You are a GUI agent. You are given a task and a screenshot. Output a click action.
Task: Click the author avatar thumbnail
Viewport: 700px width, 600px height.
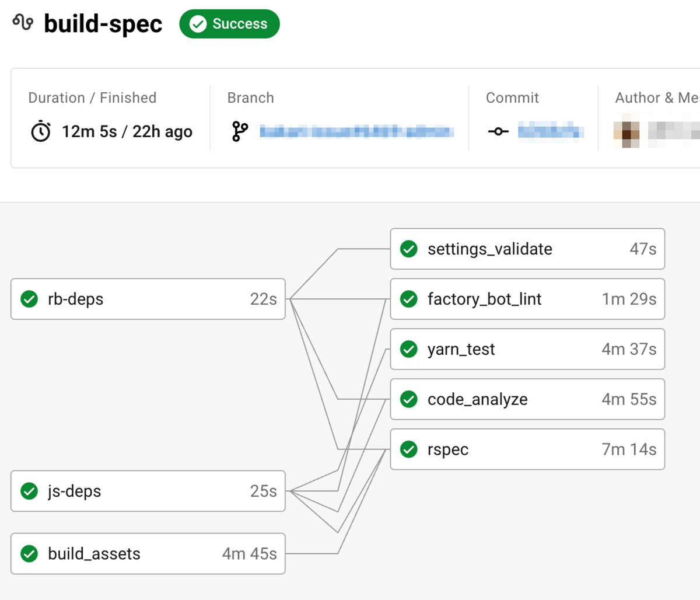pos(626,134)
